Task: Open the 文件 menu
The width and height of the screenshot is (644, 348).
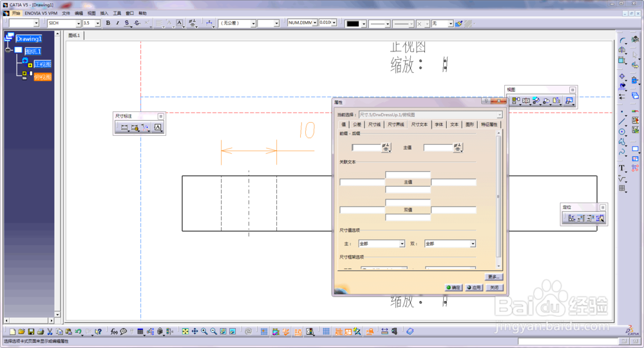Action: coord(66,14)
